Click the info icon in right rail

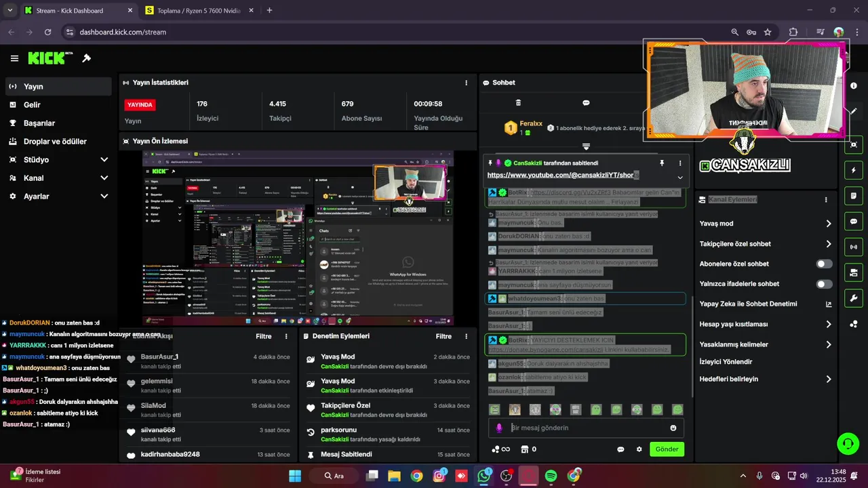pos(854,85)
